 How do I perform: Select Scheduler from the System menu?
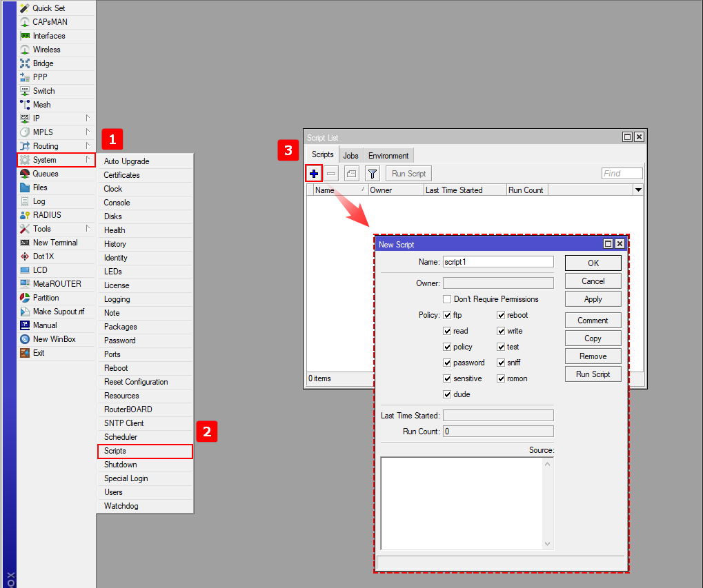point(121,437)
